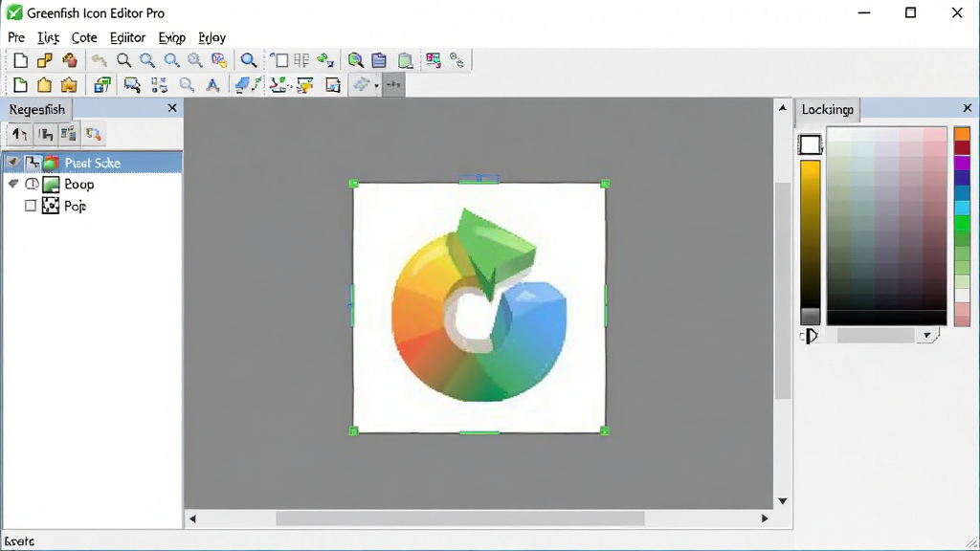Open the List menu
The image size is (980, 551).
(x=48, y=37)
